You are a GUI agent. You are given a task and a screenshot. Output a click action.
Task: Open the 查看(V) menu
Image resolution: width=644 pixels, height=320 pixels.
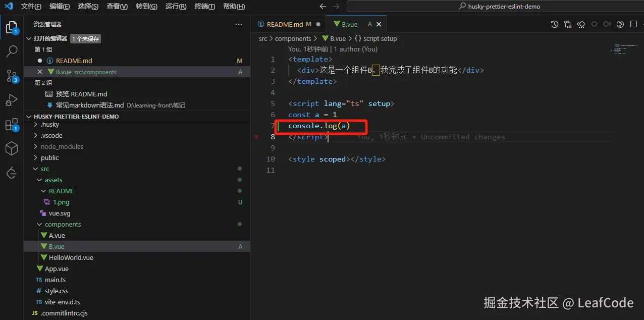click(118, 7)
